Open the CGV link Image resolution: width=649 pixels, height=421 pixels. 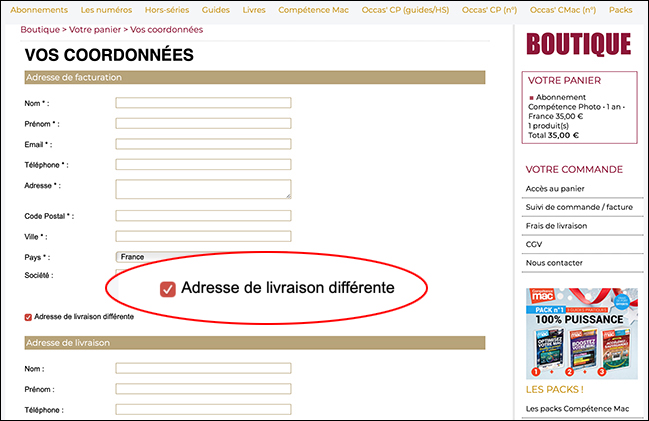tap(534, 244)
